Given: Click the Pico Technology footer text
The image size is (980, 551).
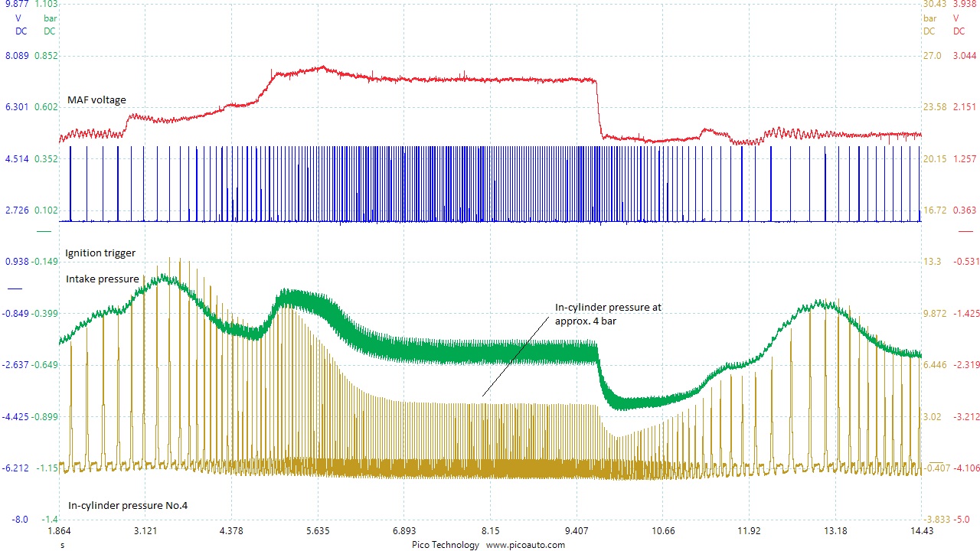Looking at the screenshot, I should pyautogui.click(x=444, y=545).
